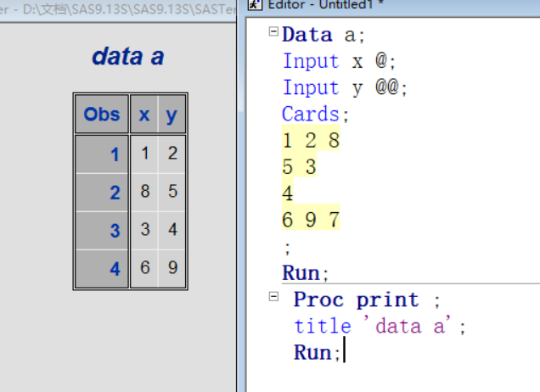Click the 'data a' output title
540x392 pixels.
(128, 57)
